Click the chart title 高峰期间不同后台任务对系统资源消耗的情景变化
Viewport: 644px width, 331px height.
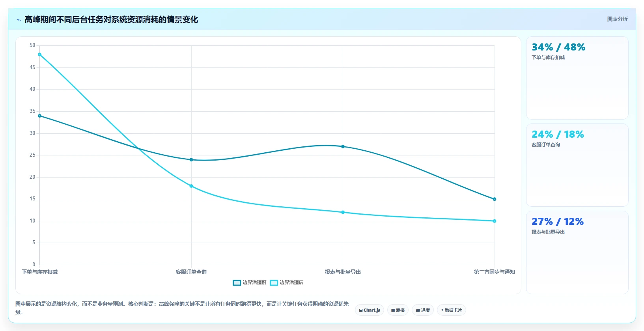[x=111, y=19]
